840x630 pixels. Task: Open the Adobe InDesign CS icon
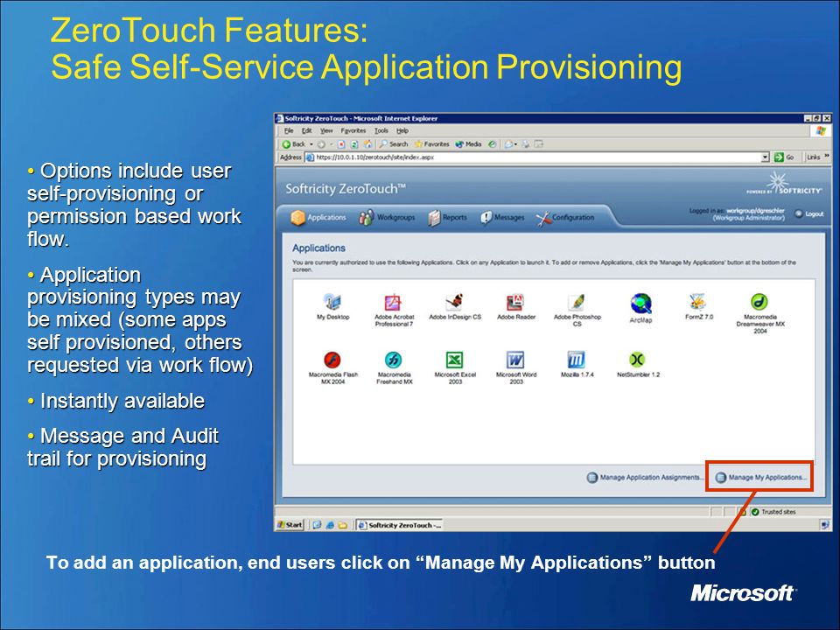click(454, 303)
